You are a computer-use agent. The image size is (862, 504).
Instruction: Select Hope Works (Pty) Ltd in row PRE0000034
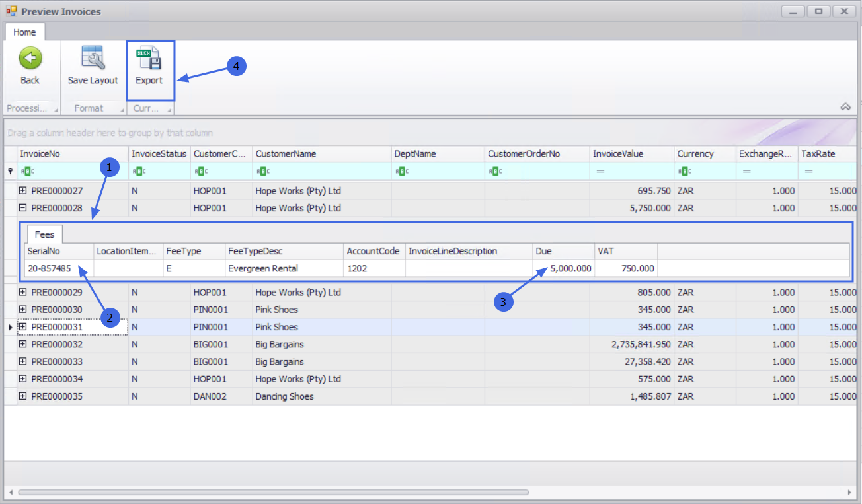[322, 379]
